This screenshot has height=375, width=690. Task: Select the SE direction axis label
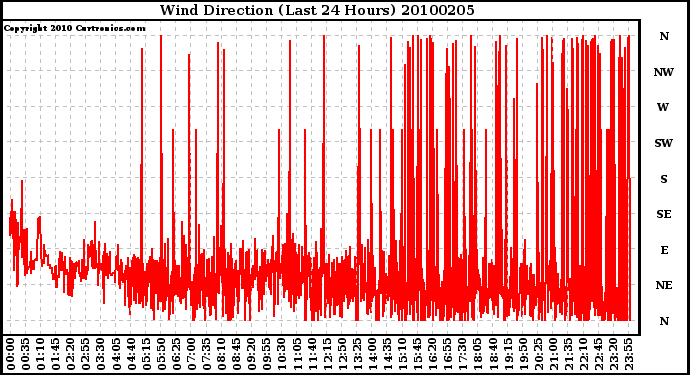(664, 214)
